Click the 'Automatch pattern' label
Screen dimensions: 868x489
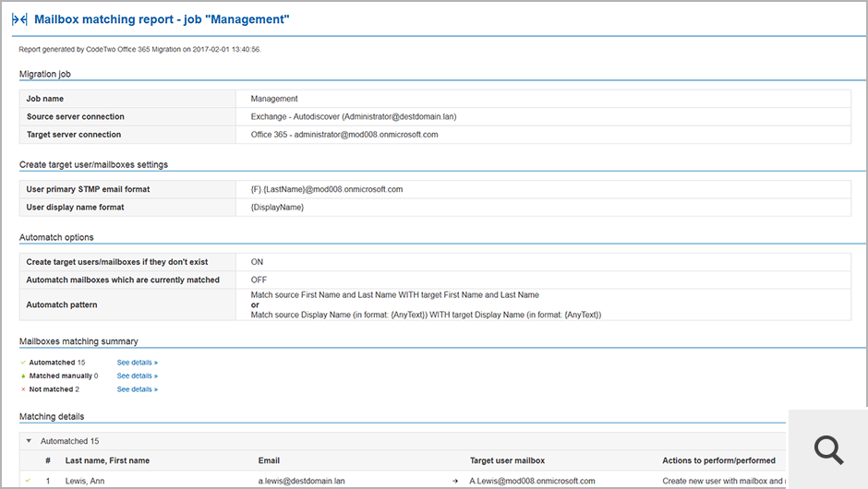coord(62,304)
